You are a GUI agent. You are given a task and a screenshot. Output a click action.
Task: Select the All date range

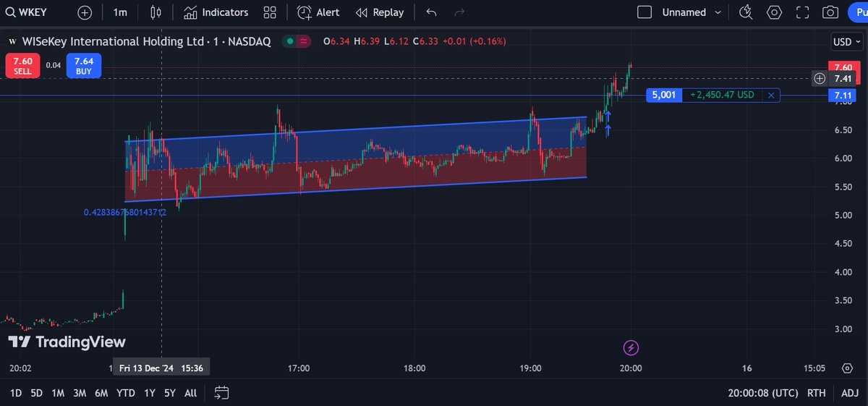click(x=190, y=393)
